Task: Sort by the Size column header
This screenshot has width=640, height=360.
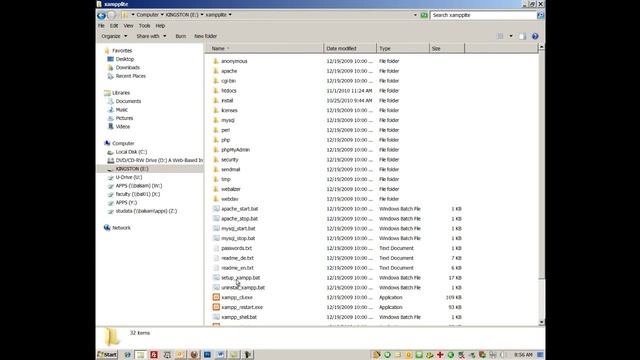Action: pos(447,49)
